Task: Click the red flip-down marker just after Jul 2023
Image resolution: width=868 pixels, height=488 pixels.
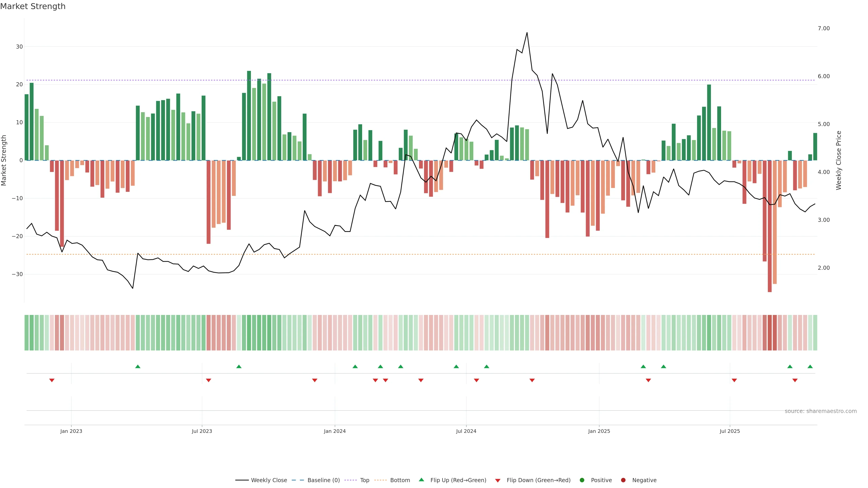Action: 209,380
